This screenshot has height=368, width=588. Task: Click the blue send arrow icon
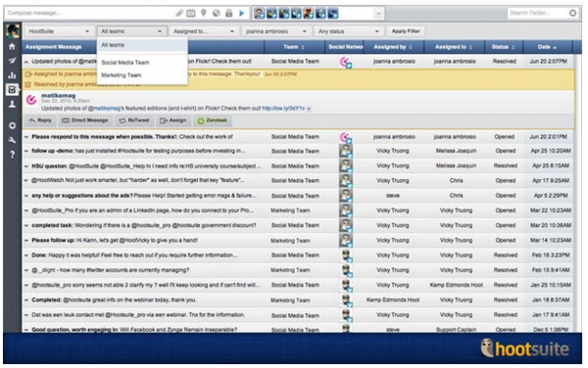coord(241,13)
